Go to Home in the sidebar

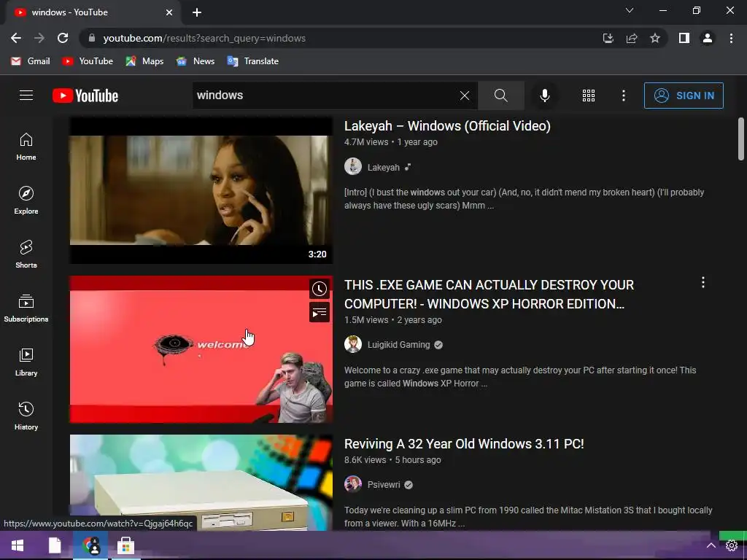(26, 147)
